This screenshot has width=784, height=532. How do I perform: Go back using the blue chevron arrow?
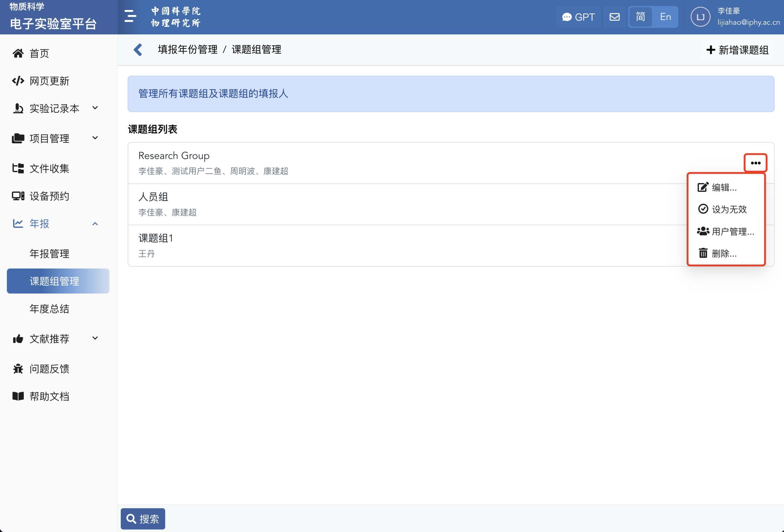pyautogui.click(x=138, y=49)
